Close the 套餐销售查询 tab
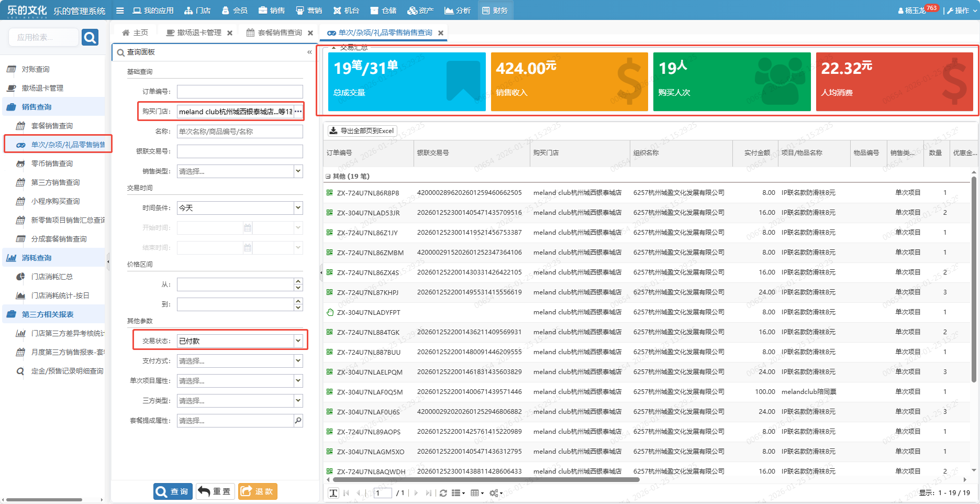 (310, 33)
